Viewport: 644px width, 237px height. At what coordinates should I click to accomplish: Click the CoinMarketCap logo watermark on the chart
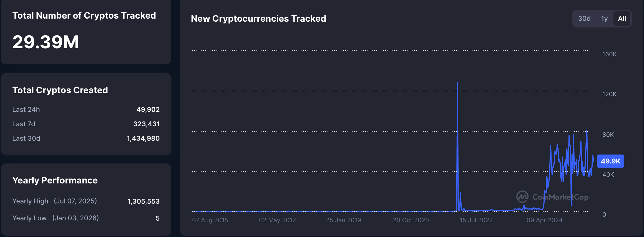(552, 197)
